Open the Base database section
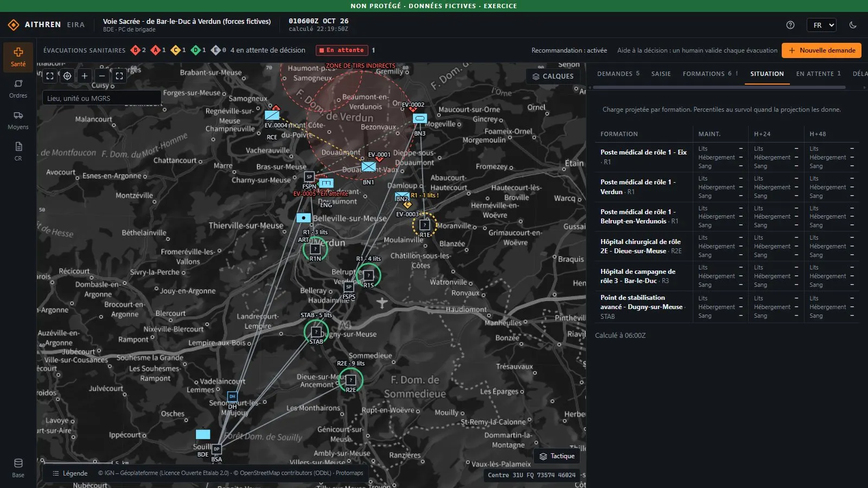 pos(18,468)
